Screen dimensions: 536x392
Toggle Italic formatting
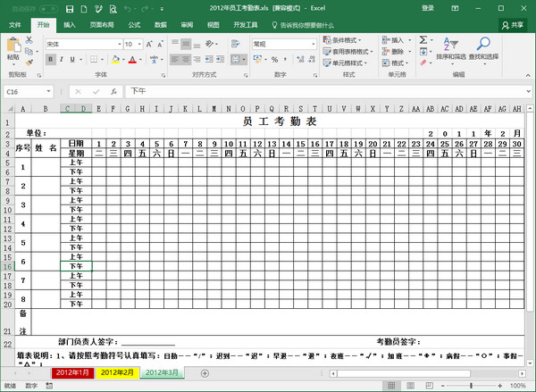tap(61, 60)
